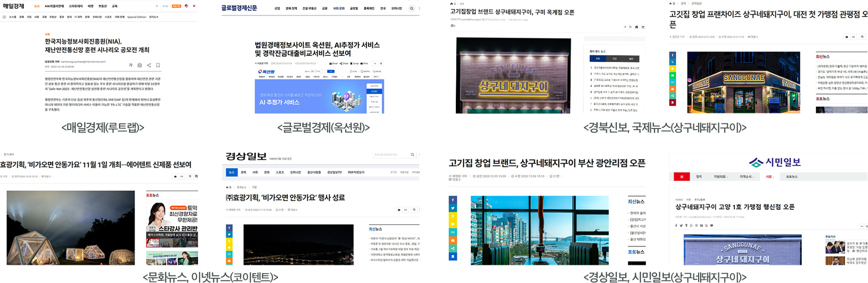Expand 지방의회 dropdown in 시민일보 navigation

720,177
